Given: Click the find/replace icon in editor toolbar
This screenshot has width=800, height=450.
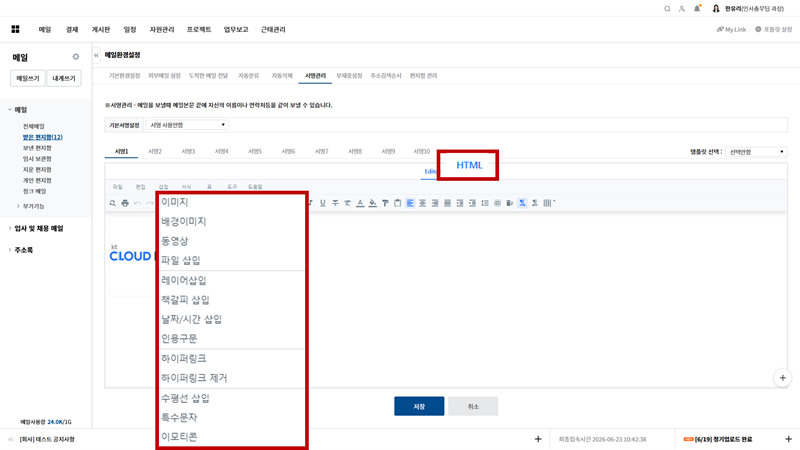Looking at the screenshot, I should click(x=113, y=203).
